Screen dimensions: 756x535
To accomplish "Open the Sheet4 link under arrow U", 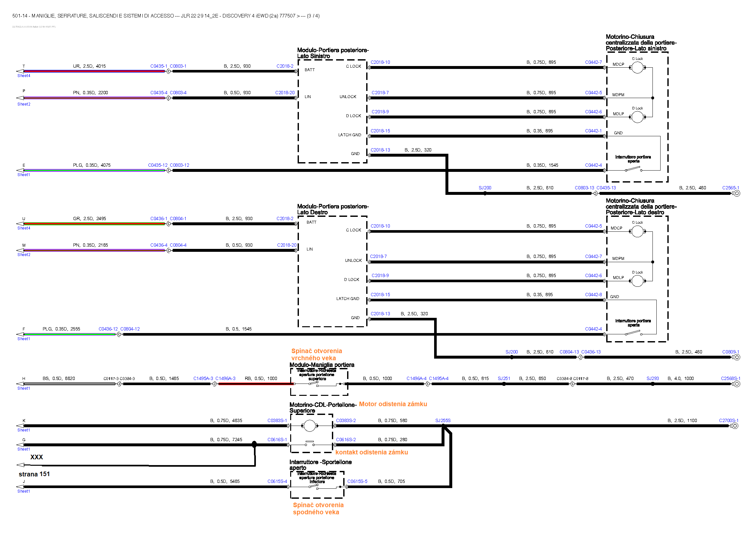I will (x=24, y=228).
